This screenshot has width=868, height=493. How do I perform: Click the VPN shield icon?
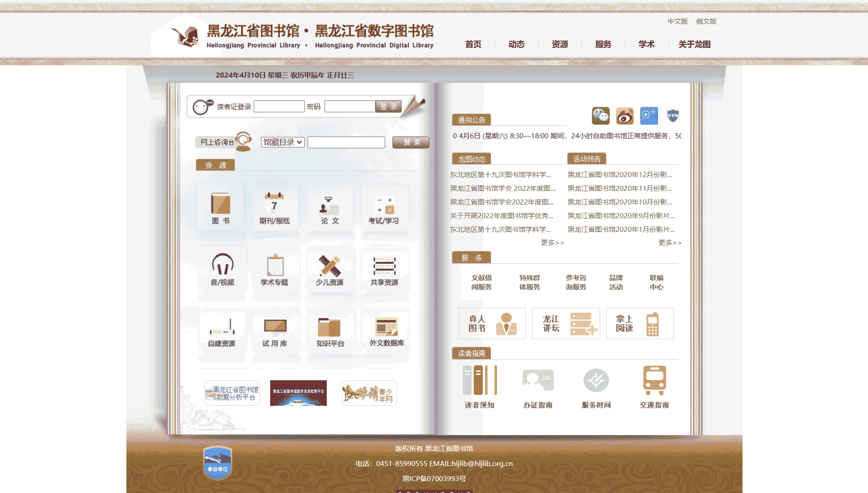tap(673, 116)
